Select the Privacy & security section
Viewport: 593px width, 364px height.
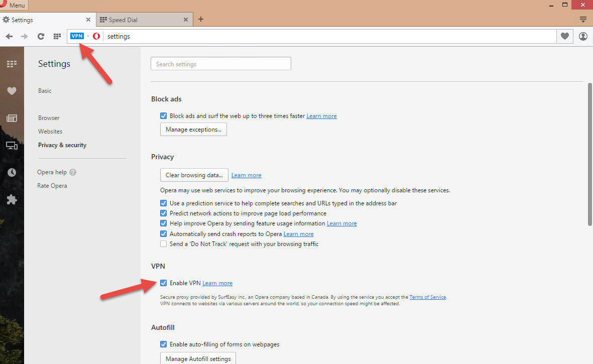tap(62, 145)
